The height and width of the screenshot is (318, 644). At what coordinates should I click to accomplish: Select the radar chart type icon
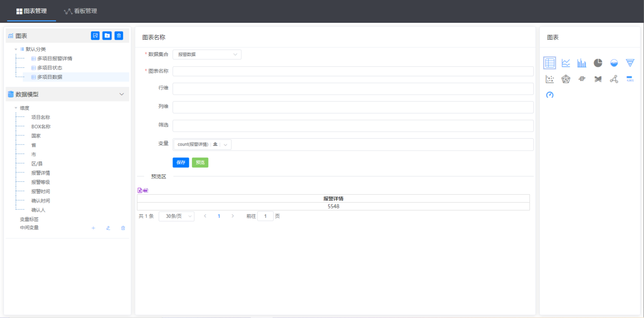(x=566, y=79)
